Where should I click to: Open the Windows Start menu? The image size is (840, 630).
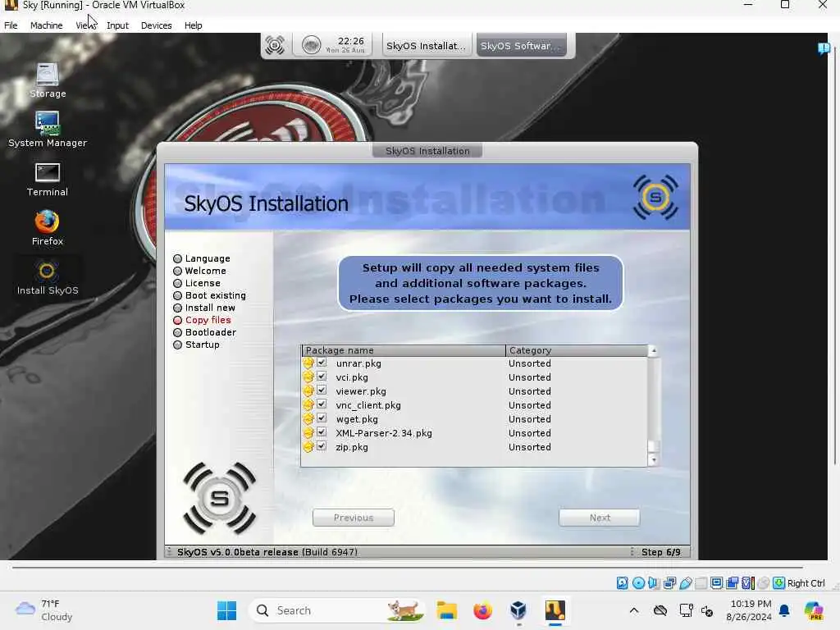(226, 610)
